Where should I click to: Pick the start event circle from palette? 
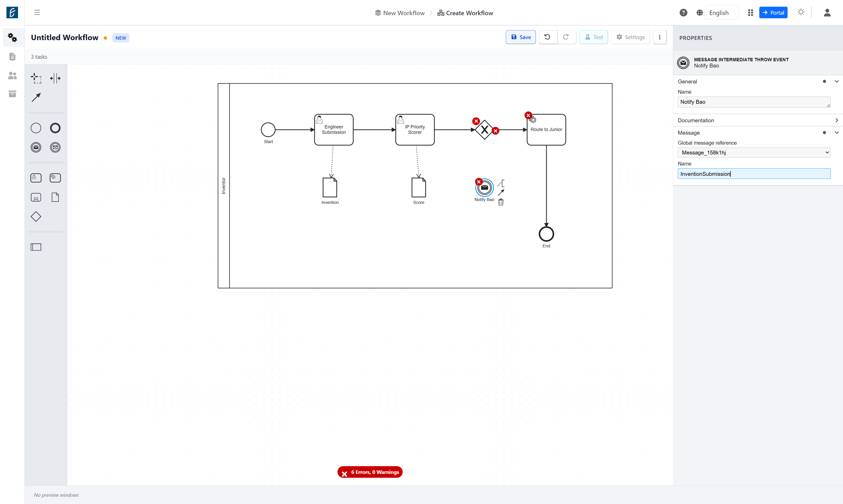coord(36,128)
